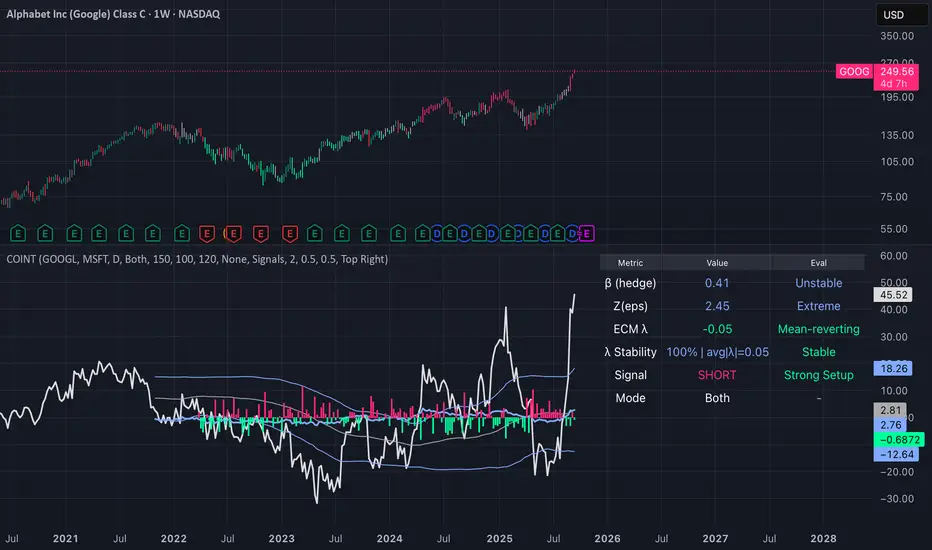Image resolution: width=932 pixels, height=550 pixels.
Task: Click the leftmost red E earnings marker
Action: (207, 234)
